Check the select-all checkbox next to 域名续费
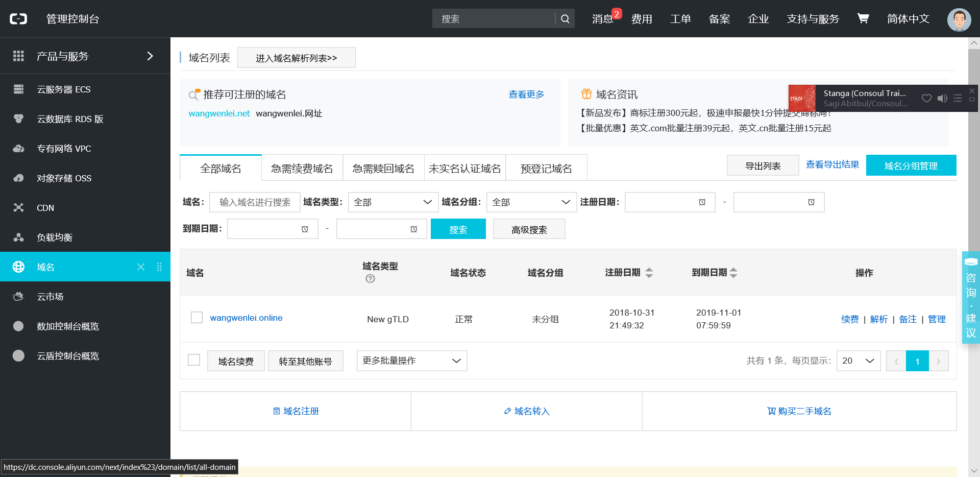The height and width of the screenshot is (477, 980). tap(193, 360)
